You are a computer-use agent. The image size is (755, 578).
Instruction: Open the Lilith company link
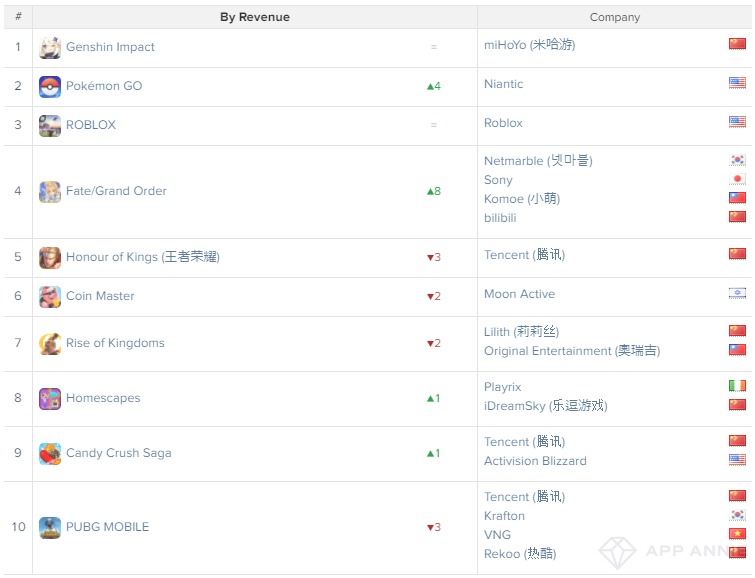521,332
